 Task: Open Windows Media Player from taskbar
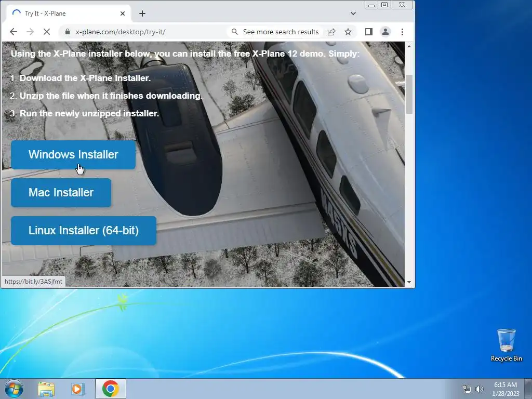pyautogui.click(x=78, y=389)
